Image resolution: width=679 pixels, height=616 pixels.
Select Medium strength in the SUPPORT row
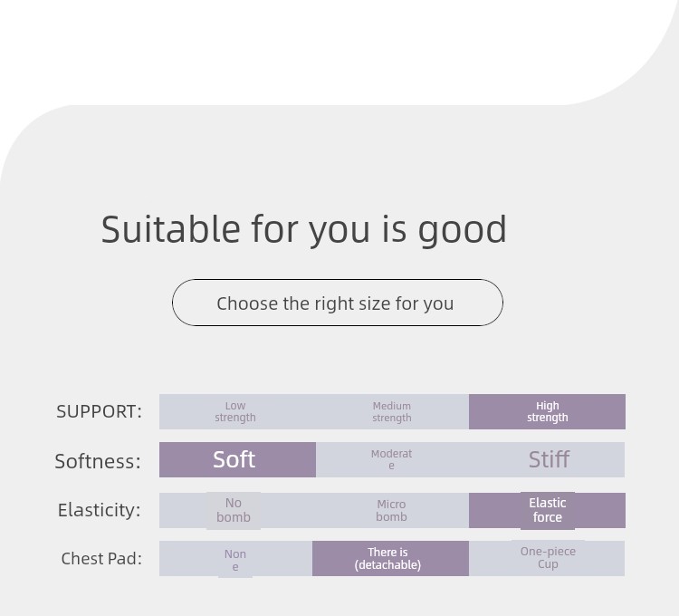point(391,411)
